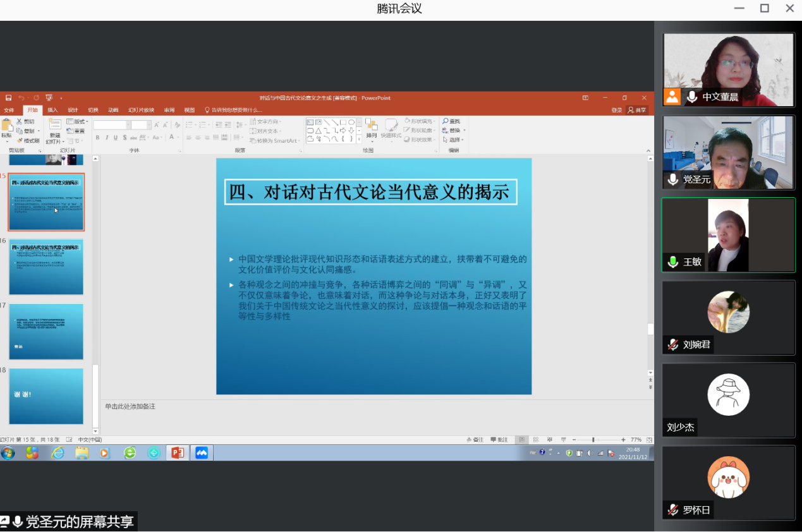This screenshot has width=802, height=532.
Task: Click the Save icon in PowerPoint
Action: point(9,98)
